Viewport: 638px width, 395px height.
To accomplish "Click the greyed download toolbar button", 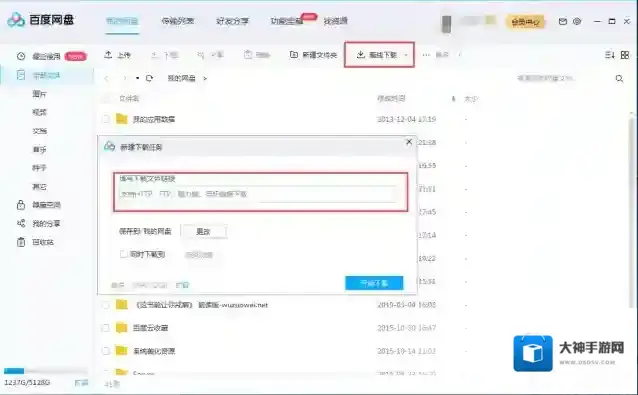I will pyautogui.click(x=165, y=55).
